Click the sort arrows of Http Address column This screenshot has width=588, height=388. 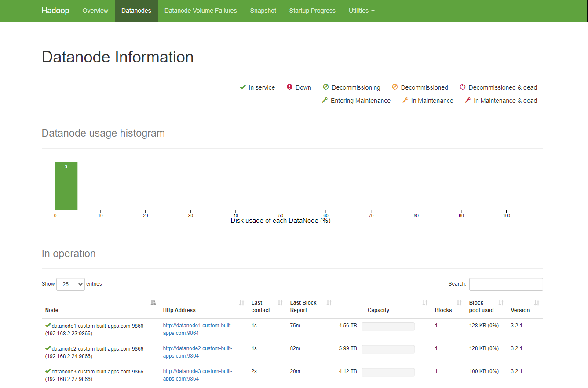pos(241,303)
